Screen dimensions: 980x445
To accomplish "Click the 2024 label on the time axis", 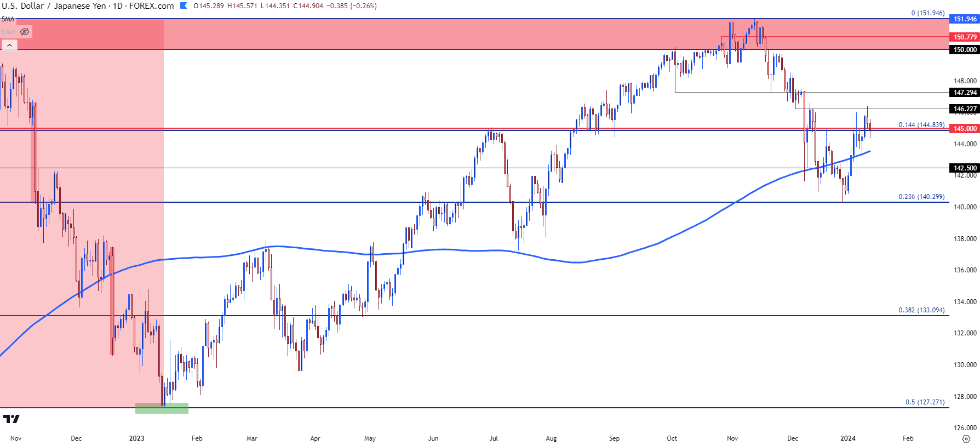I will [x=848, y=438].
